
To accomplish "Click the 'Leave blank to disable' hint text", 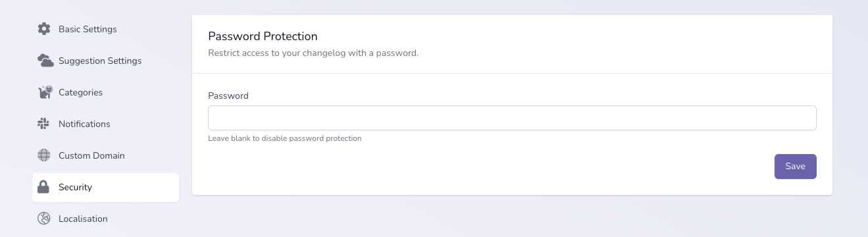I will pos(285,139).
